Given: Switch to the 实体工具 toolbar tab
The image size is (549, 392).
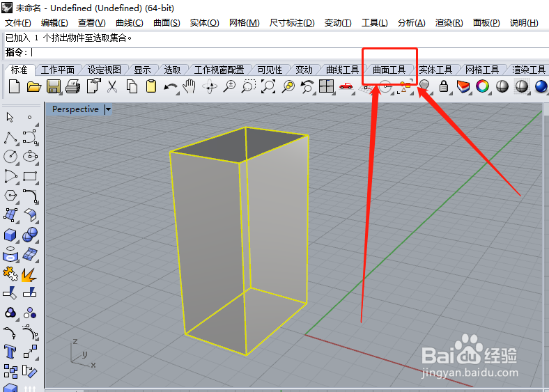Looking at the screenshot, I should (435, 70).
